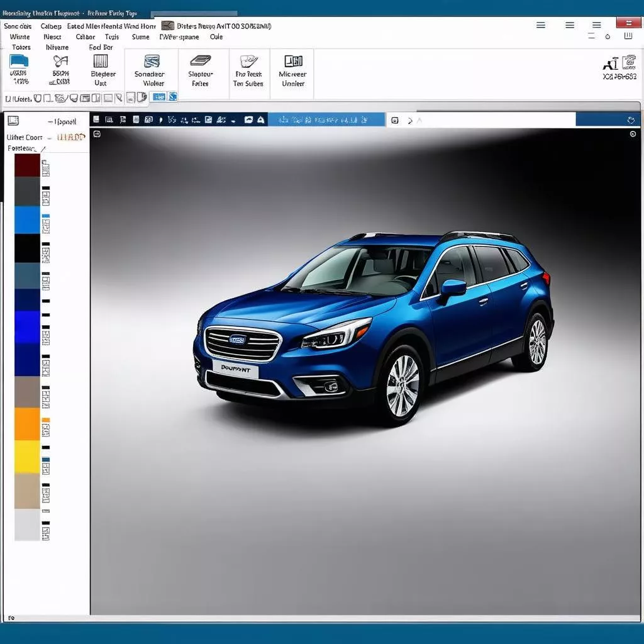
Task: Click the hamburger menu button top right
Action: point(541,25)
